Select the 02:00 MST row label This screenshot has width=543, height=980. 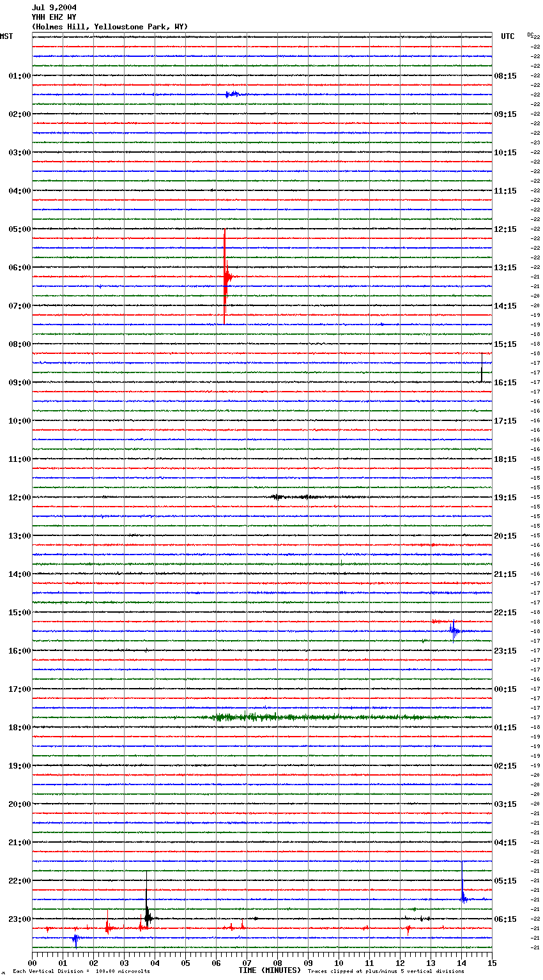19,114
